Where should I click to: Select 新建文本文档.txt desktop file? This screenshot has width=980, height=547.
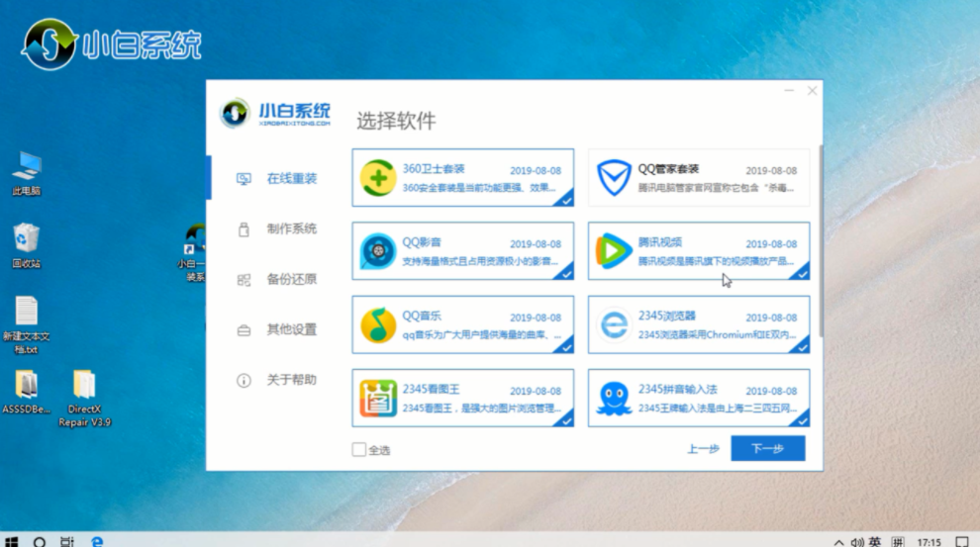click(27, 325)
